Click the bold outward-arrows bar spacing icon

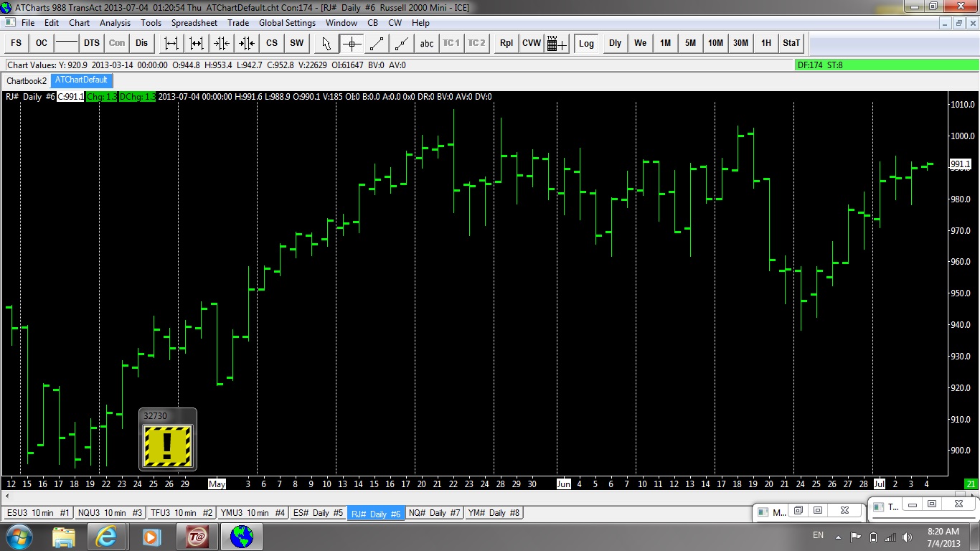[197, 43]
